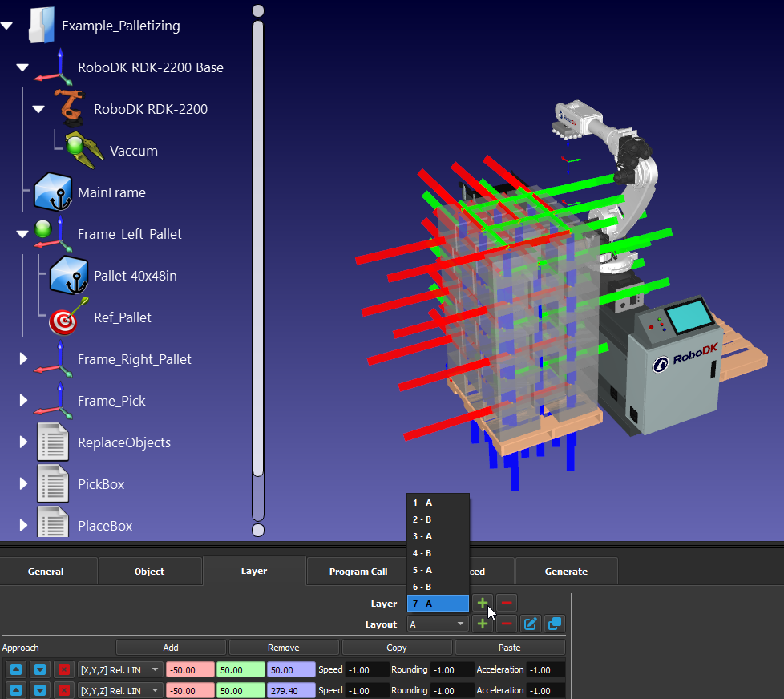
Task: Click the Paste button
Action: coord(510,648)
